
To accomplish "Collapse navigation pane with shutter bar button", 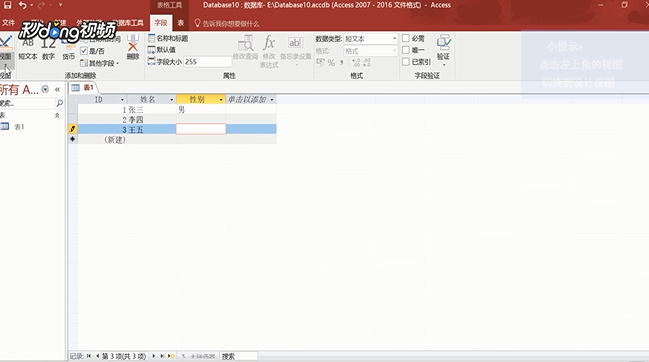I will pyautogui.click(x=58, y=89).
